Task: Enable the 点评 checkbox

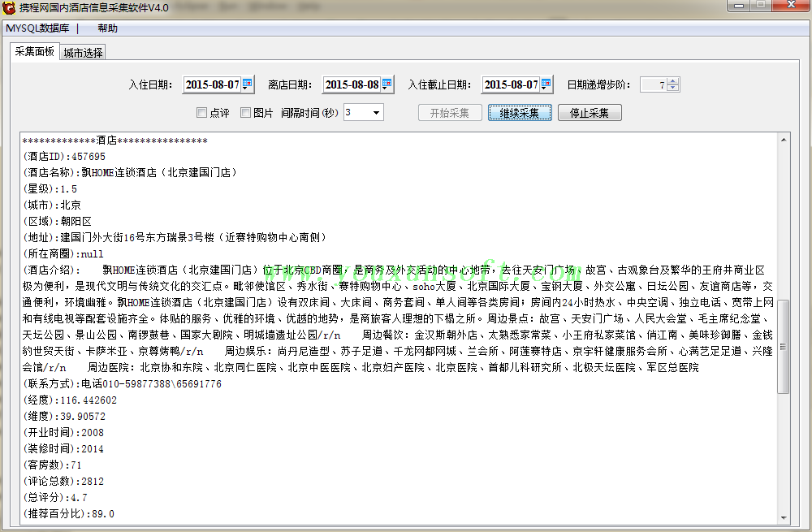Action: (x=202, y=112)
